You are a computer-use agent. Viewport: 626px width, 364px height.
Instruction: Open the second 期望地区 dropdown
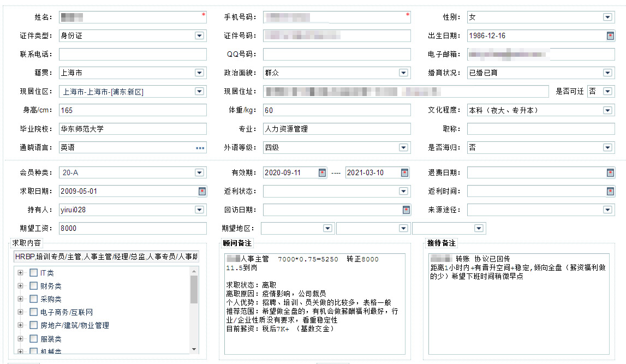(403, 228)
